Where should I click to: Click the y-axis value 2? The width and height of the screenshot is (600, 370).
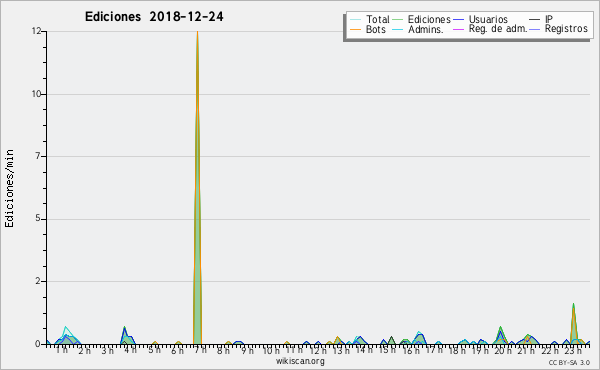click(38, 281)
